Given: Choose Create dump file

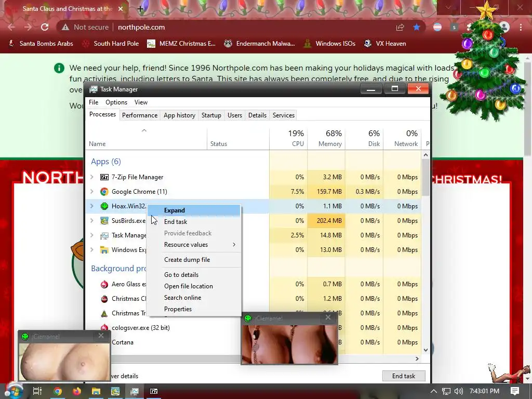Looking at the screenshot, I should click(194, 260).
